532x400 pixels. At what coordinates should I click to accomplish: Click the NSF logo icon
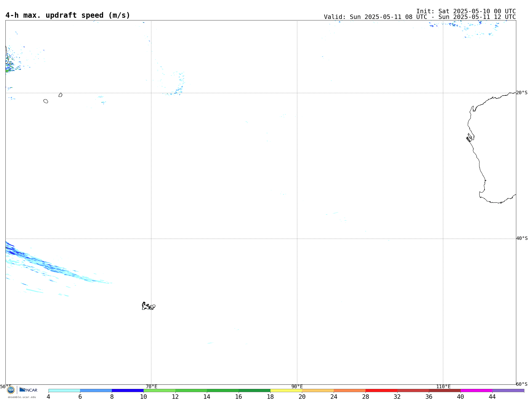[11, 390]
